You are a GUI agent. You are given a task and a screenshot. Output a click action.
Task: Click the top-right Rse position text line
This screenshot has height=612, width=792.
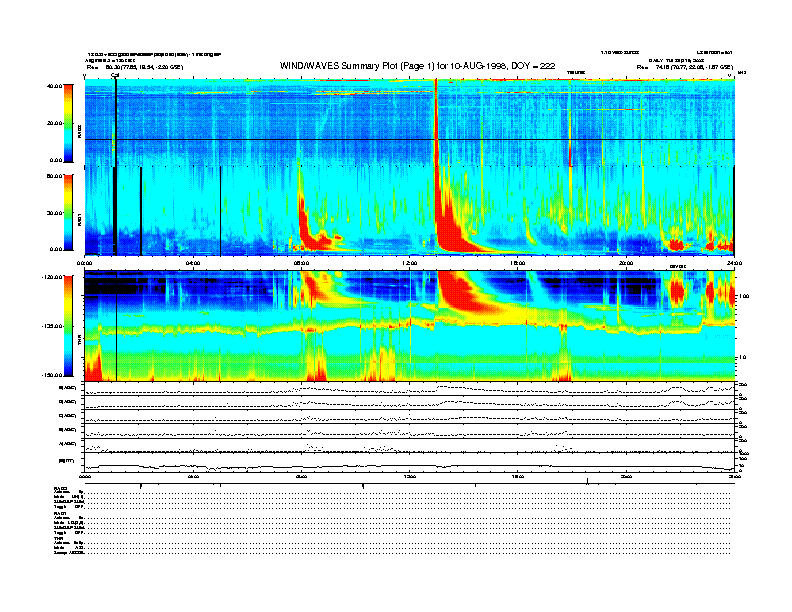684,67
